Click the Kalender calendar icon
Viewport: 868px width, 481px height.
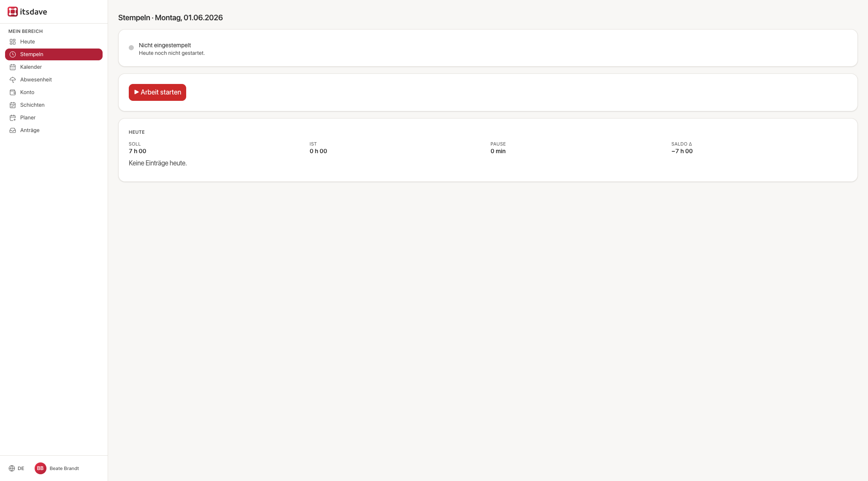pyautogui.click(x=13, y=67)
